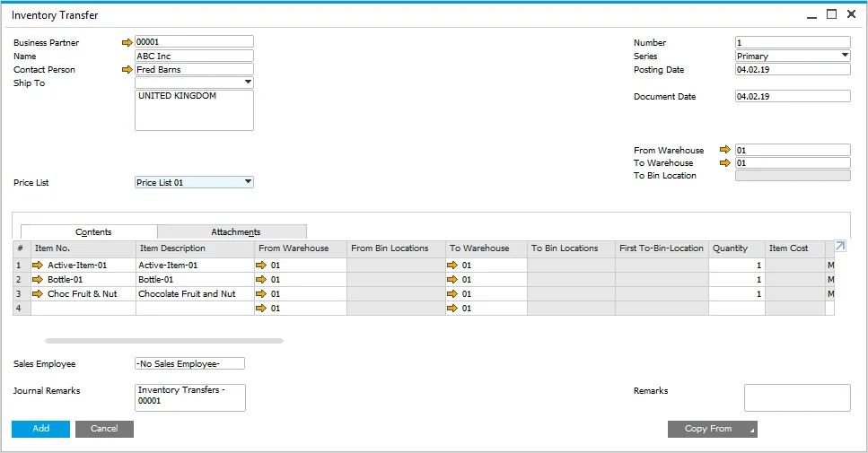This screenshot has height=453, width=868.
Task: Click into the Remarks text field
Action: pos(796,397)
